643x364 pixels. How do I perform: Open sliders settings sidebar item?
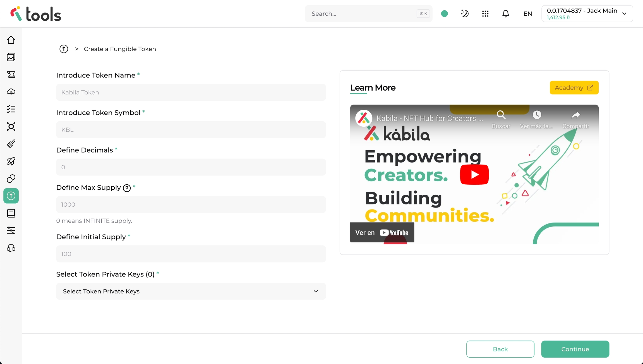(11, 231)
